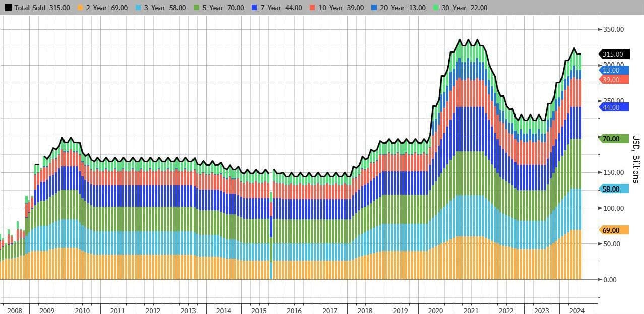The image size is (644, 314).
Task: Click the 350.00 y-axis tick label
Action: [x=613, y=29]
